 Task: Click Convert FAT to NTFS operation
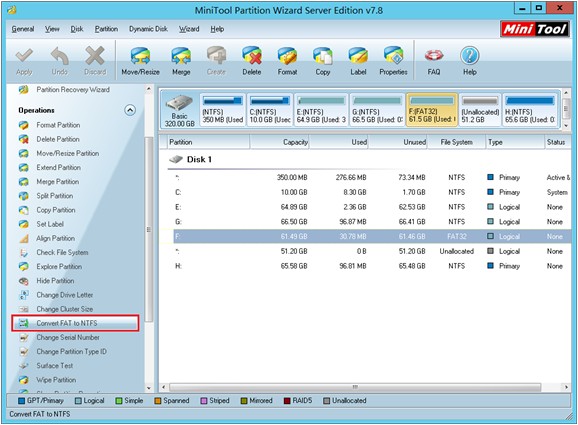click(x=75, y=323)
